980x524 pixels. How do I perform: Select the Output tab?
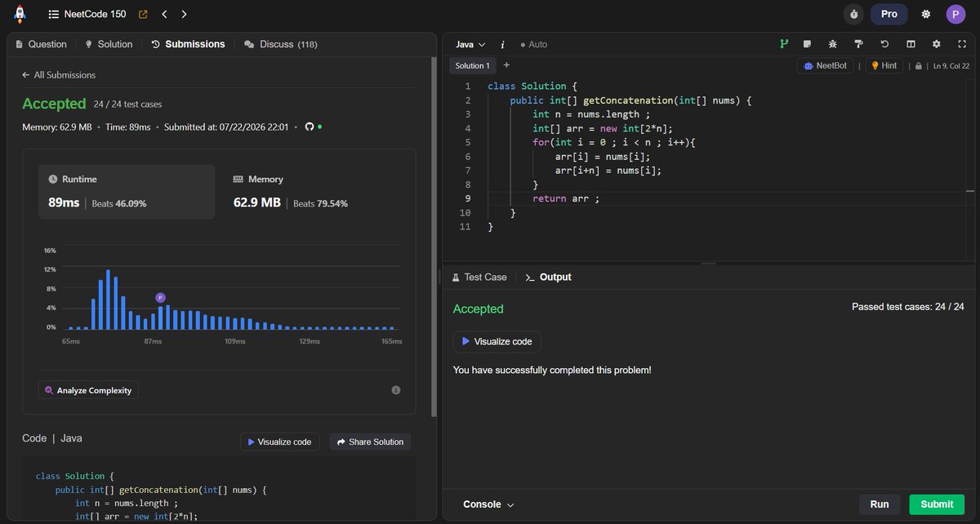(548, 278)
